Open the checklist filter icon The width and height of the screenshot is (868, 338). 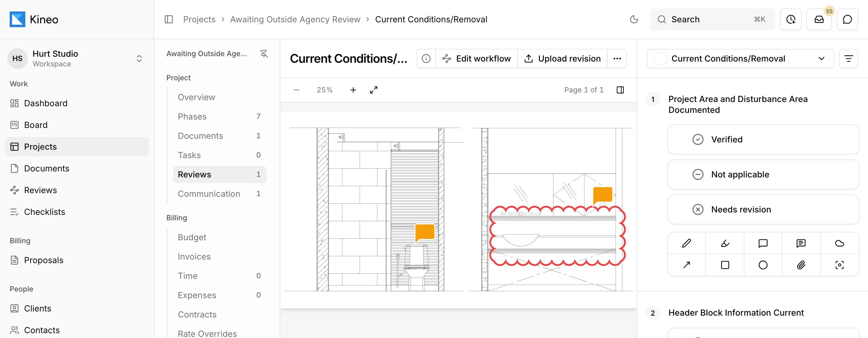point(848,59)
